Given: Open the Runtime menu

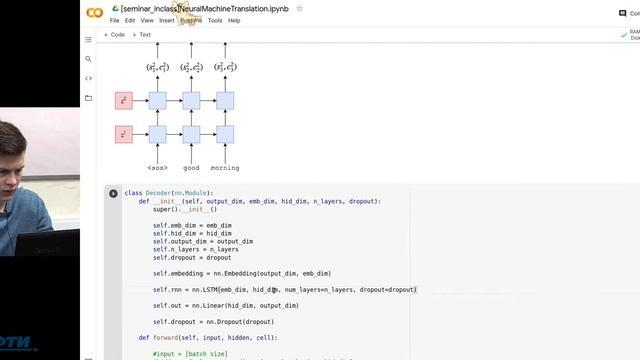Looking at the screenshot, I should click(191, 20).
